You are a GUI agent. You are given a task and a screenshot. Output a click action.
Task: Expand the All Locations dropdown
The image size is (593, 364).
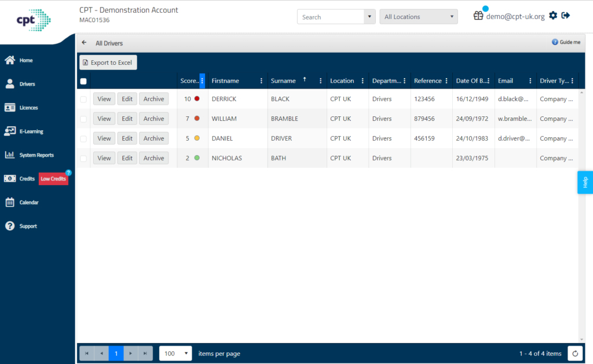(x=418, y=17)
